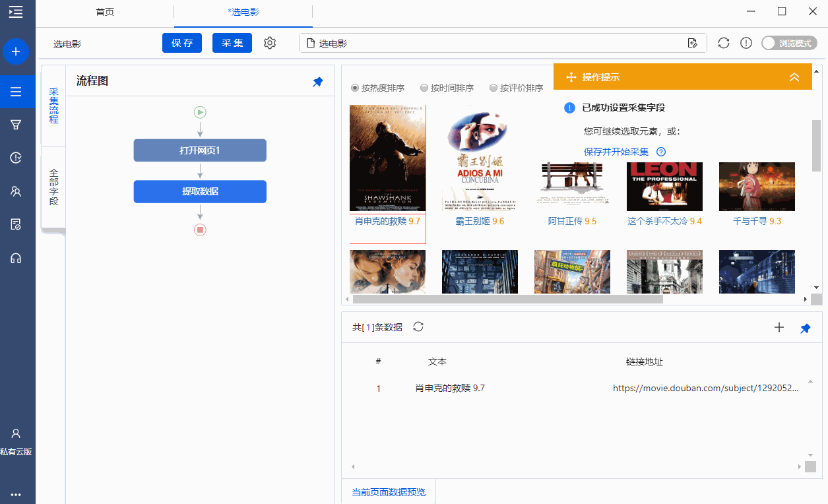Open the 采集流程 vertical tab

[x=53, y=106]
